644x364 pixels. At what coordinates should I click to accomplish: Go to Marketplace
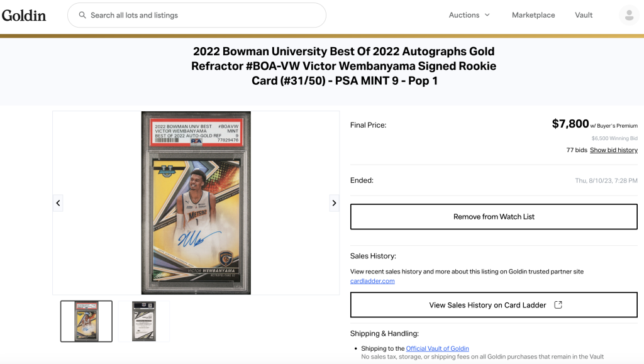[533, 15]
